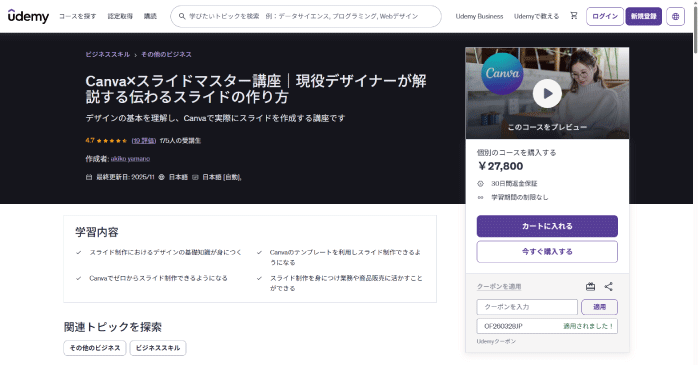698x365 pixels.
Task: Open instructor akiko yamano link
Action: [x=130, y=159]
